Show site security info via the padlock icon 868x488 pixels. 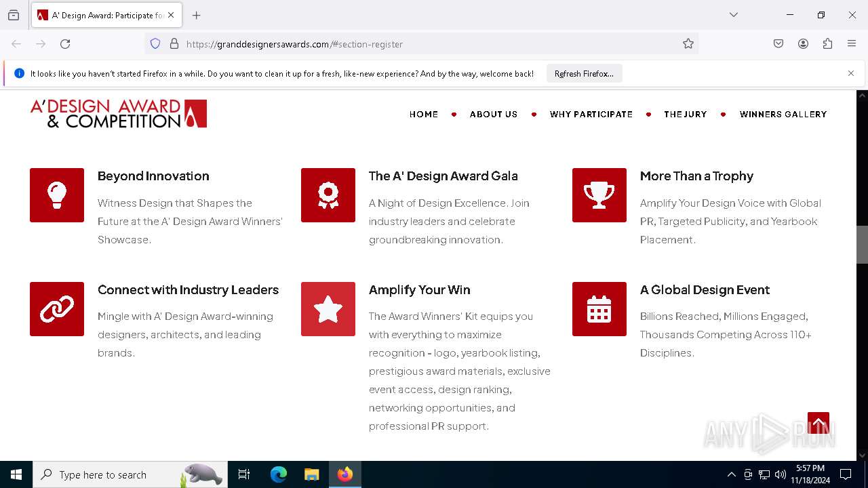[x=174, y=44]
